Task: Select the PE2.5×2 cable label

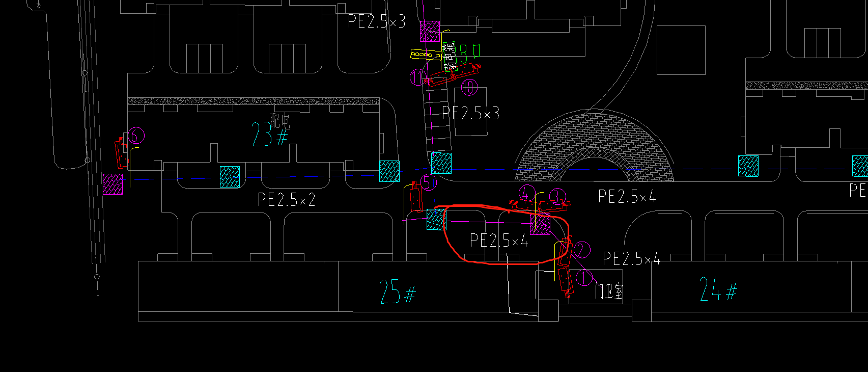Action: click(x=286, y=199)
